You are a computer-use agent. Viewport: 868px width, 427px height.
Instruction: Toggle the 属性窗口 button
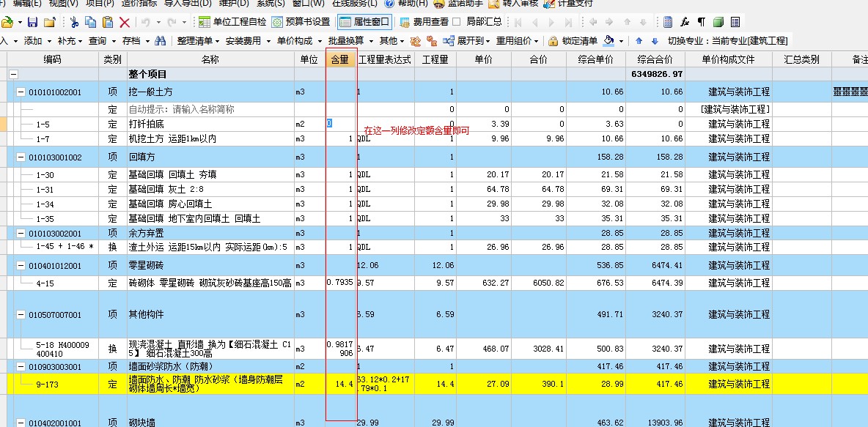(x=364, y=22)
